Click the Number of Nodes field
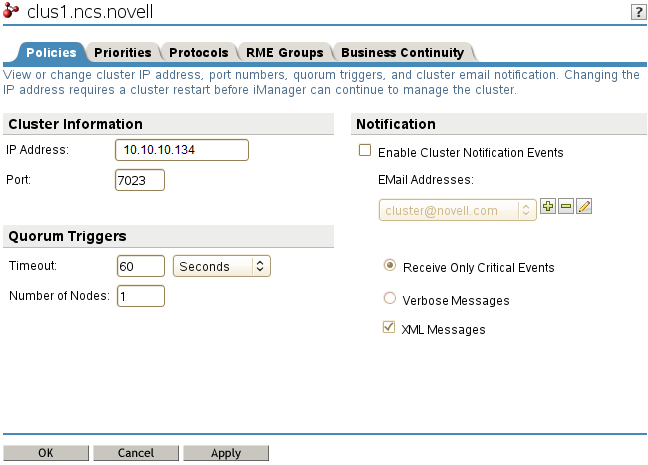Viewport: 648px width, 465px height. 140,296
